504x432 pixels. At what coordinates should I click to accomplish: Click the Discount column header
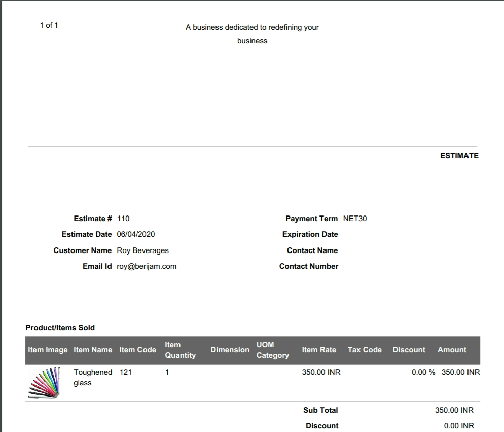(x=409, y=350)
